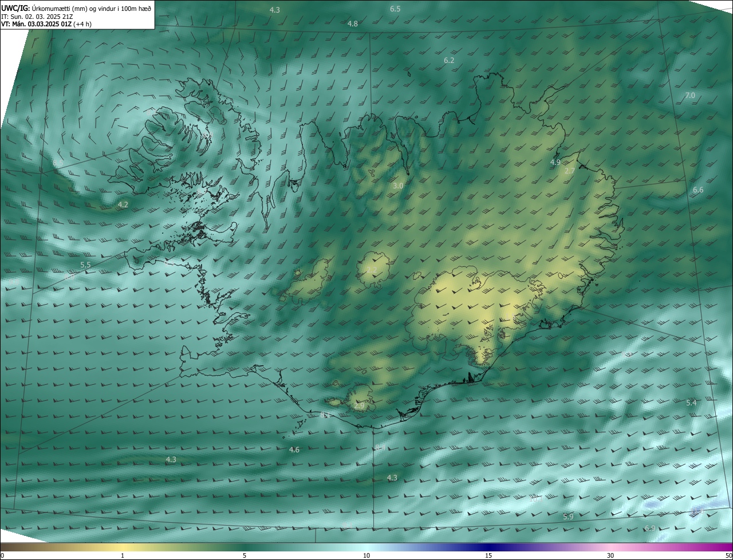Image resolution: width=733 pixels, height=560 pixels.
Task: Click the 4.6 value label on the map
Action: click(294, 449)
